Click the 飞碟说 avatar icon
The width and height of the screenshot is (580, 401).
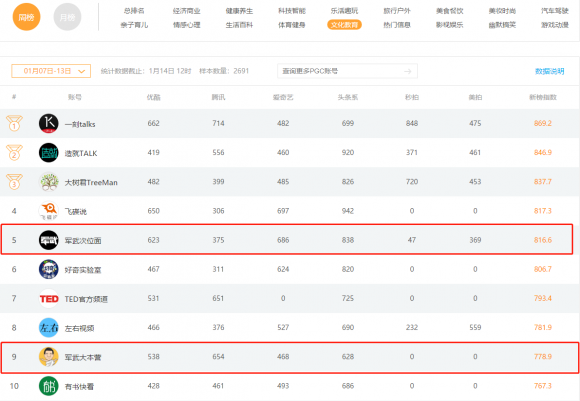(x=48, y=211)
